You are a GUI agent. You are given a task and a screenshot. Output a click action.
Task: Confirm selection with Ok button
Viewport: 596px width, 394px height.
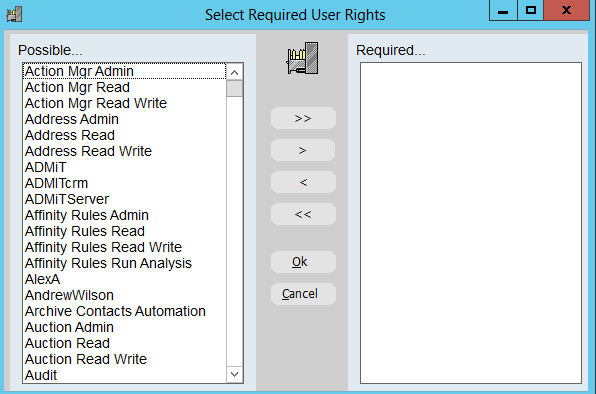303,262
